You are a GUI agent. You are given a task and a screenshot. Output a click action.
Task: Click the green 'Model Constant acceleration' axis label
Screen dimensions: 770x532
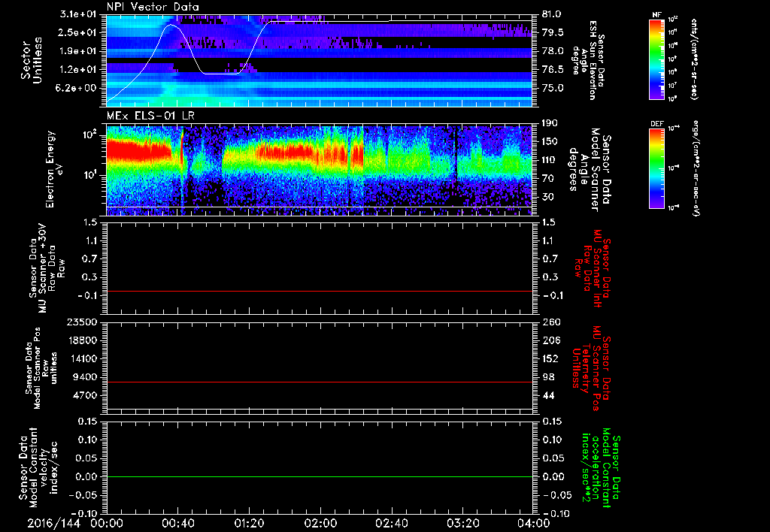(x=602, y=468)
